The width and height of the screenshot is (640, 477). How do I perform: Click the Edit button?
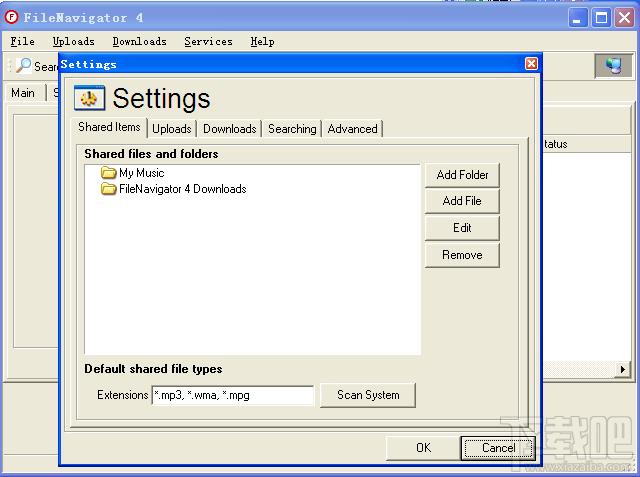[x=462, y=228]
